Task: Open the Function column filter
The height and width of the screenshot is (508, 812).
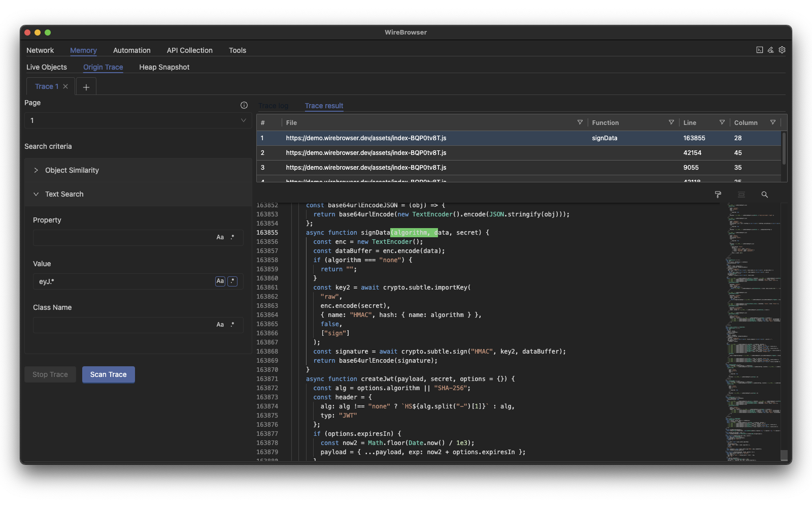Action: 671,122
